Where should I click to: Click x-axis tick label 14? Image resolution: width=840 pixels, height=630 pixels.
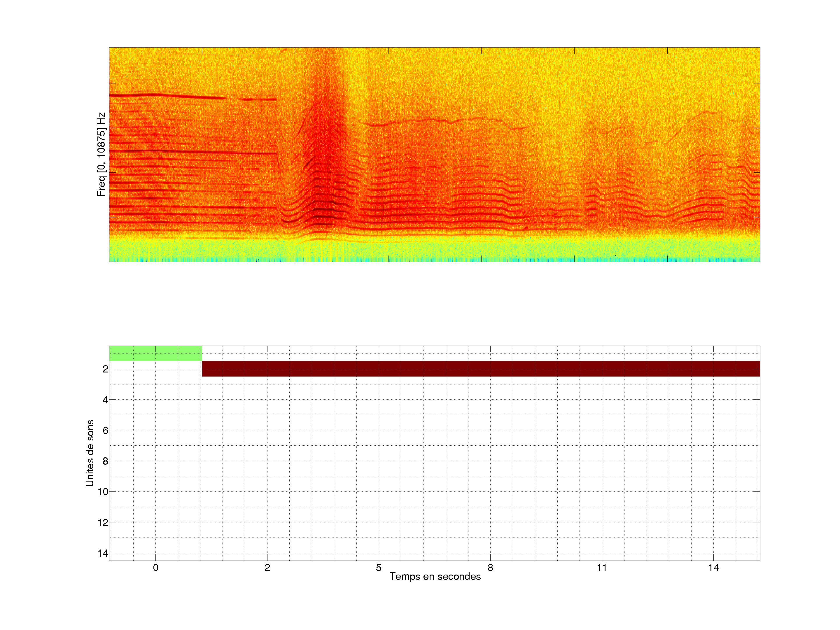[x=713, y=568]
